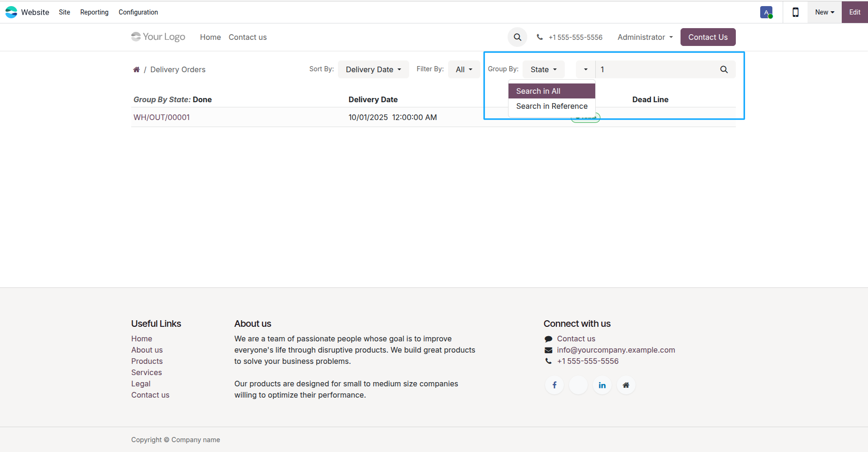
Task: Click the purple Contact Us button
Action: pyautogui.click(x=708, y=37)
